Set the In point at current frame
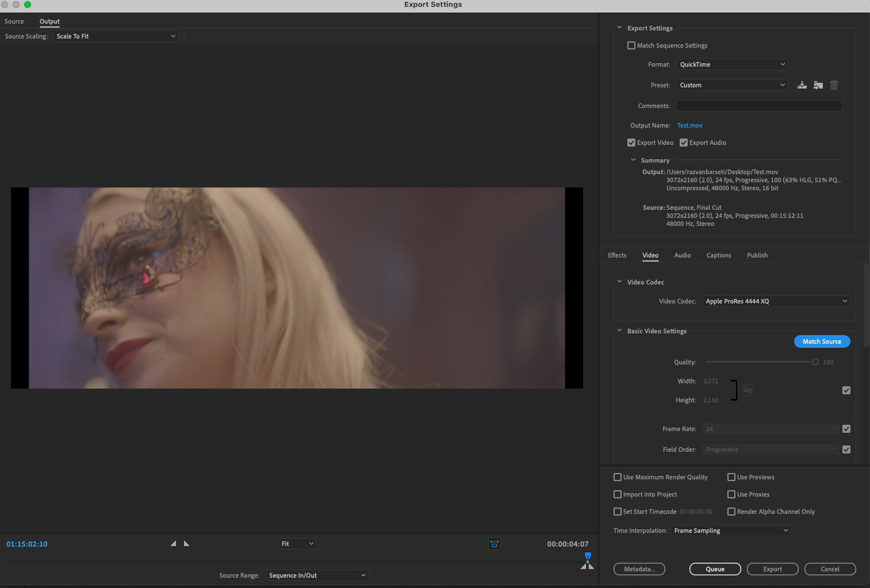This screenshot has width=870, height=588. [x=173, y=543]
